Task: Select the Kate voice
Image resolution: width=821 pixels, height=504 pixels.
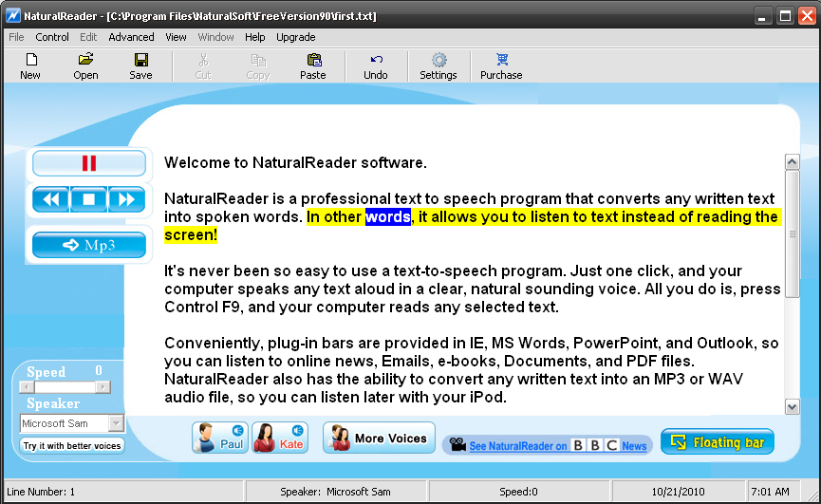Action: pyautogui.click(x=280, y=439)
